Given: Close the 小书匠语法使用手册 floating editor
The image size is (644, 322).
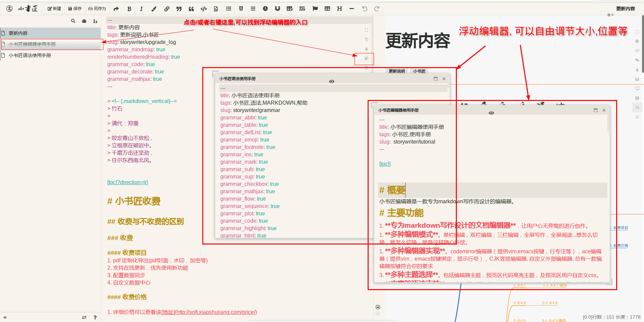Looking at the screenshot, I should click(x=444, y=79).
